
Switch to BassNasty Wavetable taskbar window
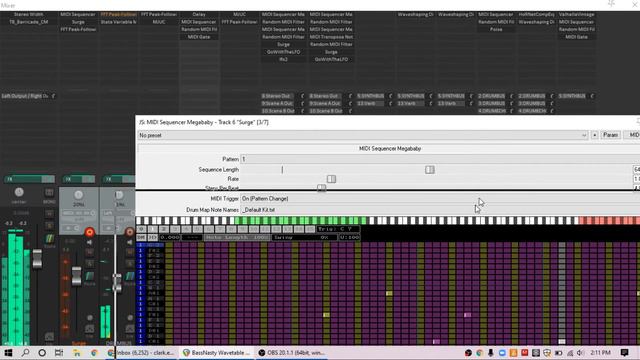pyautogui.click(x=216, y=353)
